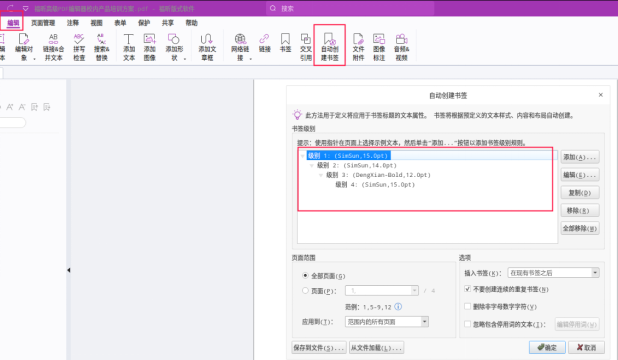Screen dimensions: 618x360
Task: Switch to the 注释 tab
Action: pos(73,23)
